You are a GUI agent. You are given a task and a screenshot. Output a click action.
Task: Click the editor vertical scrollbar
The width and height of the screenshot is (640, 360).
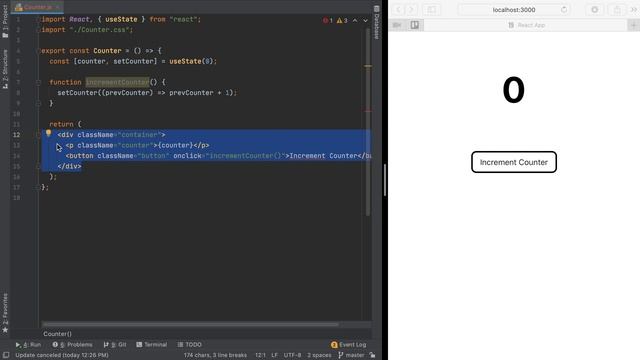click(x=367, y=122)
